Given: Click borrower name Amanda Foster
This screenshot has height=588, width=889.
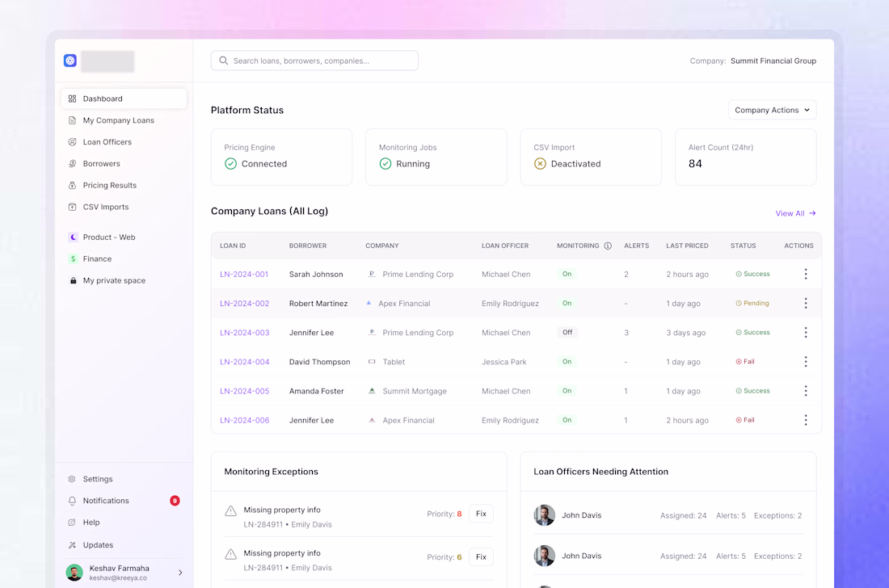Looking at the screenshot, I should (316, 391).
